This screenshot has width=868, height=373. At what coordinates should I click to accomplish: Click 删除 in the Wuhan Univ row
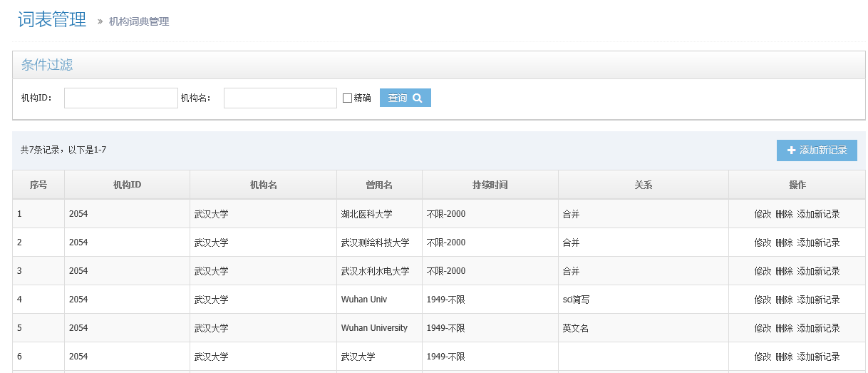click(x=784, y=300)
